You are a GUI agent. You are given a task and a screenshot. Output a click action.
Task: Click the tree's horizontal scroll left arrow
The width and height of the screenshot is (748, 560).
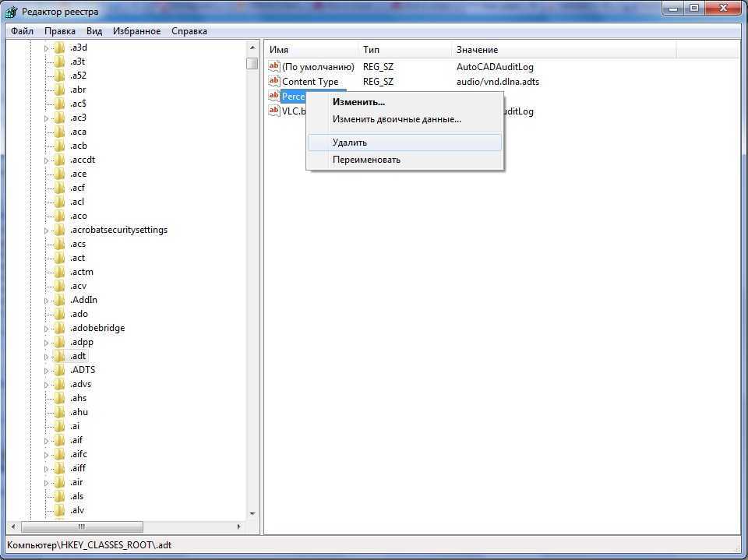coord(13,527)
